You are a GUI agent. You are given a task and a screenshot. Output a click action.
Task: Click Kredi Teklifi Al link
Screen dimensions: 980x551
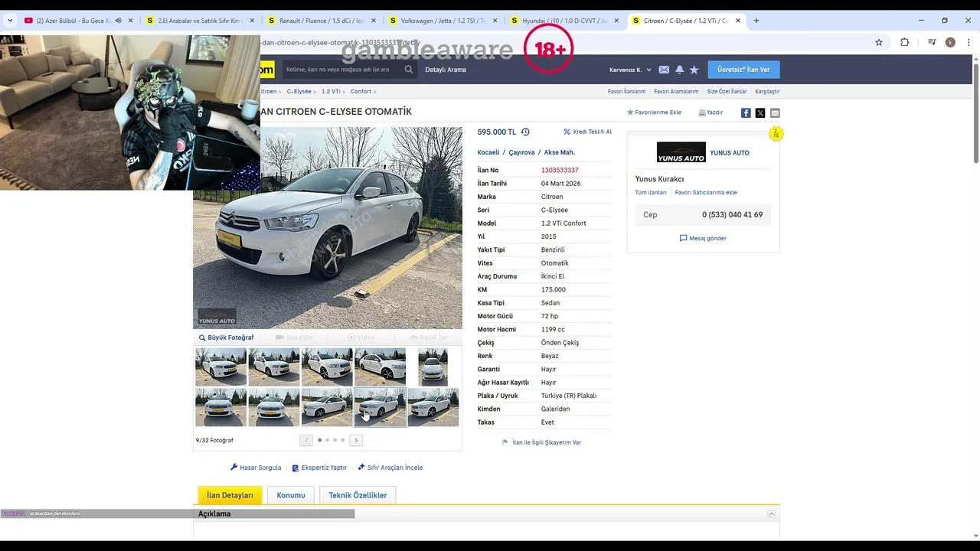click(587, 132)
